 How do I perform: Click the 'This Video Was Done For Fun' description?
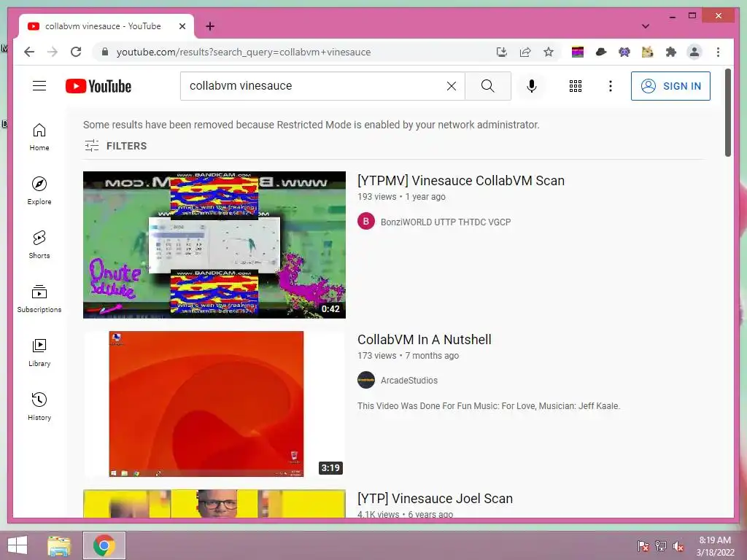(x=489, y=406)
